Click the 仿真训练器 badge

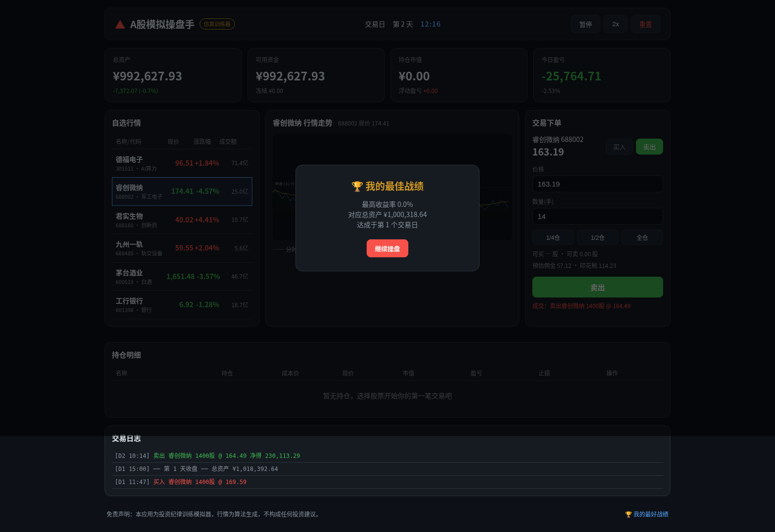(217, 24)
